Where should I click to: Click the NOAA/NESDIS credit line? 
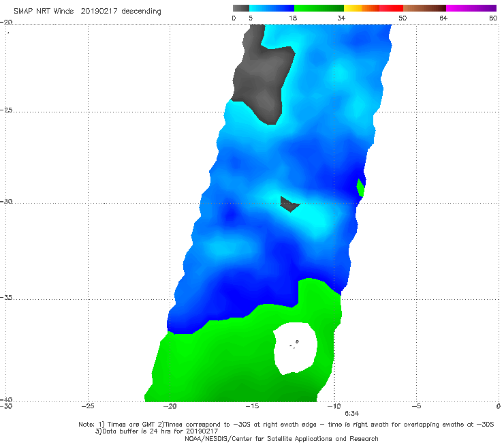(281, 438)
